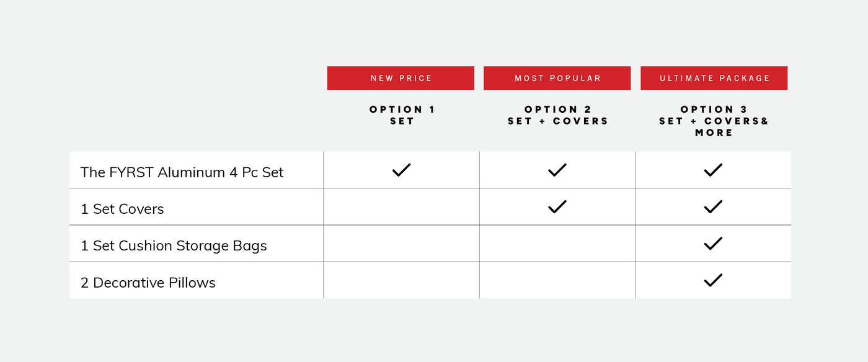Click the checkmark for FYRST Set under Option 1
This screenshot has height=362, width=868.
coord(401,170)
